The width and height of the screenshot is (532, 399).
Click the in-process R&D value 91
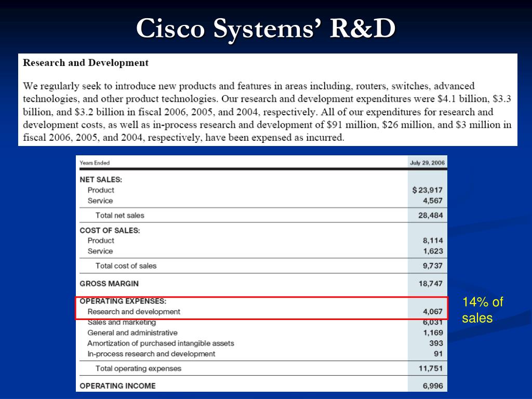point(438,354)
